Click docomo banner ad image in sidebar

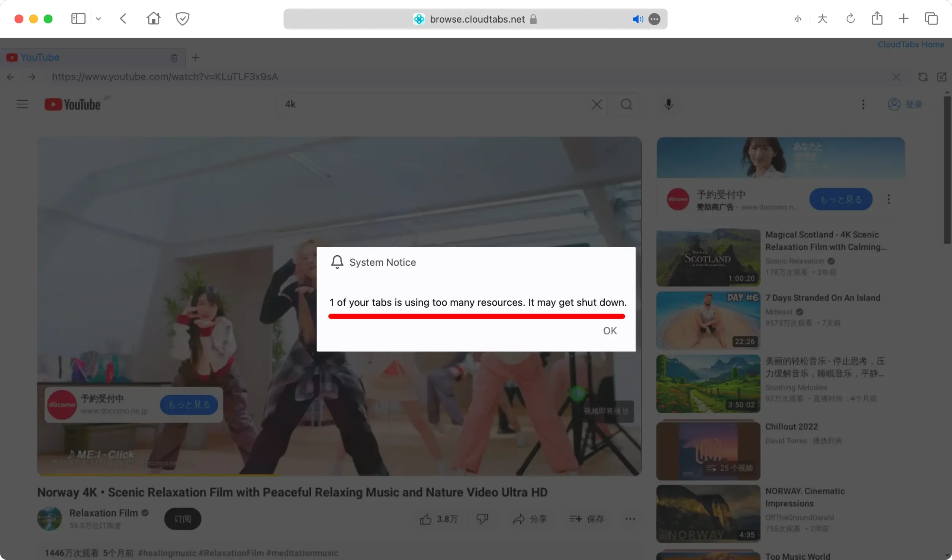781,158
